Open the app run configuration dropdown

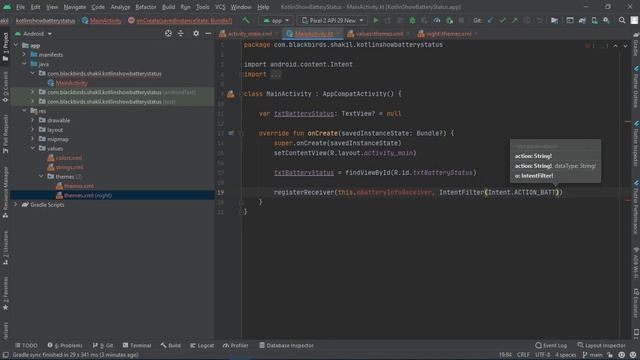point(276,20)
